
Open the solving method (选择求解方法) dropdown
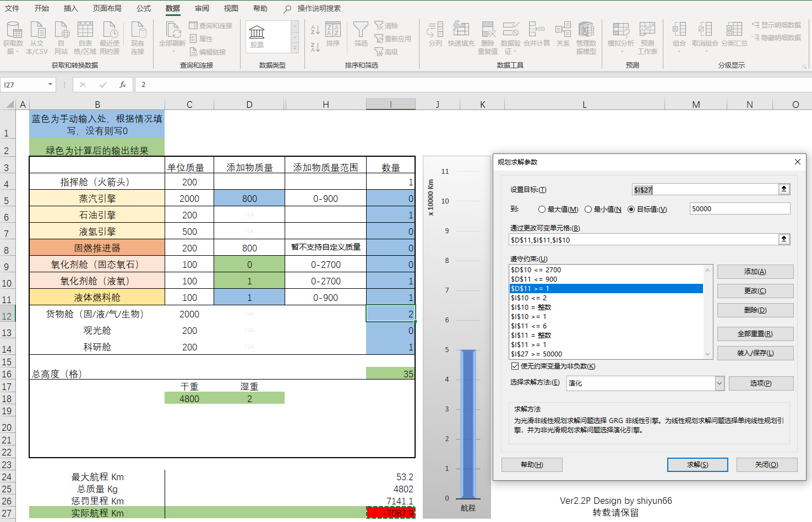tap(720, 383)
